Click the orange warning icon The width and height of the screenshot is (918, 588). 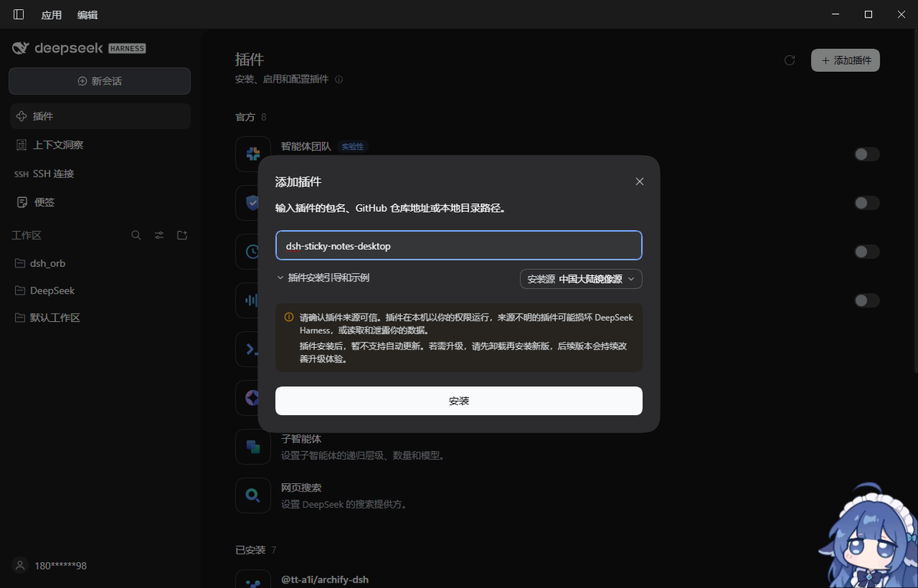click(x=289, y=317)
